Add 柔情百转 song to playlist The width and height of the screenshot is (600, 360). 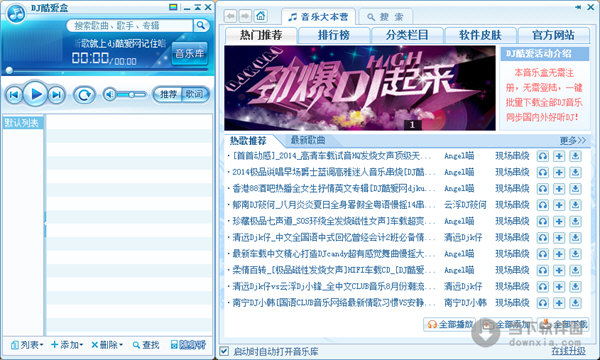click(x=559, y=270)
